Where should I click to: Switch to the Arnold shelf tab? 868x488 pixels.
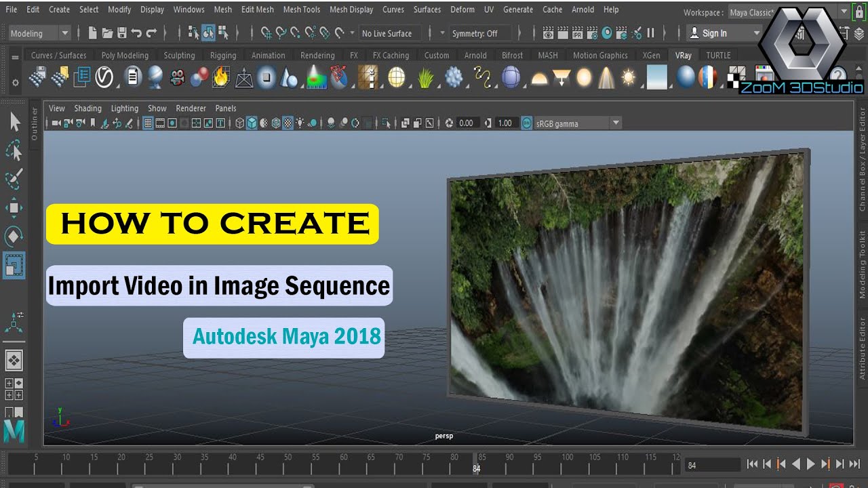click(x=475, y=56)
